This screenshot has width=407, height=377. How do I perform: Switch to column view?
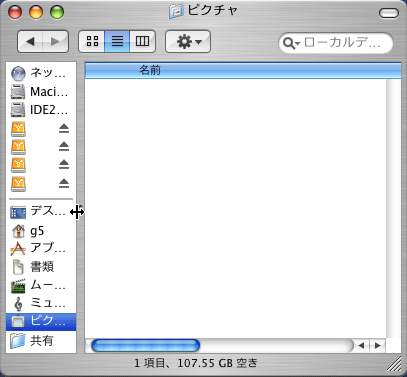(142, 41)
